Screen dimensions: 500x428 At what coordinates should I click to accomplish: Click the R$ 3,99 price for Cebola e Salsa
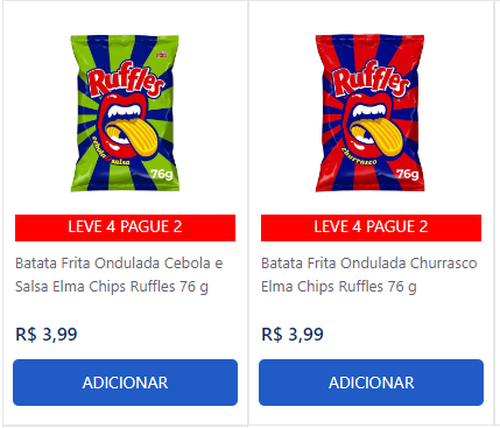point(46,334)
